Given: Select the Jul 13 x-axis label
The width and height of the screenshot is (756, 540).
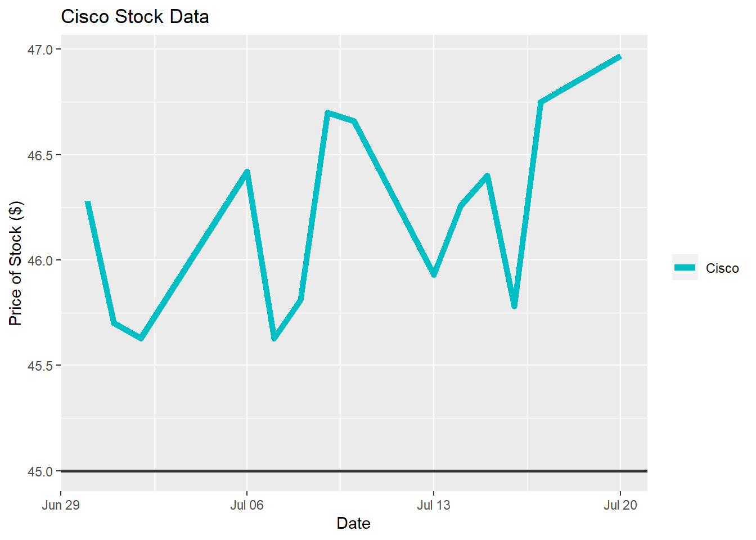Looking at the screenshot, I should point(434,505).
